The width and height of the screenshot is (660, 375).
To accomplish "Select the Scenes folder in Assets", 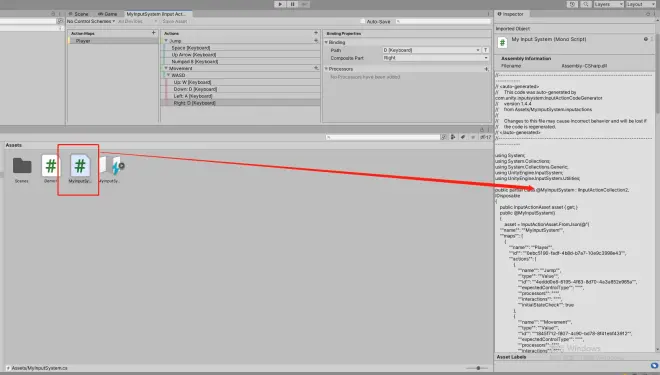I will [22, 169].
